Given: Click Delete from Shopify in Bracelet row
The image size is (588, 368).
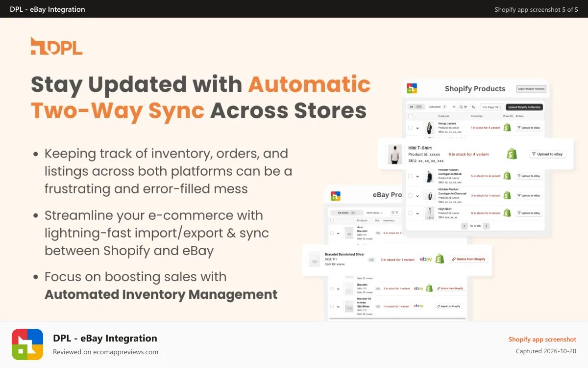Looking at the screenshot, I should click(450, 289).
